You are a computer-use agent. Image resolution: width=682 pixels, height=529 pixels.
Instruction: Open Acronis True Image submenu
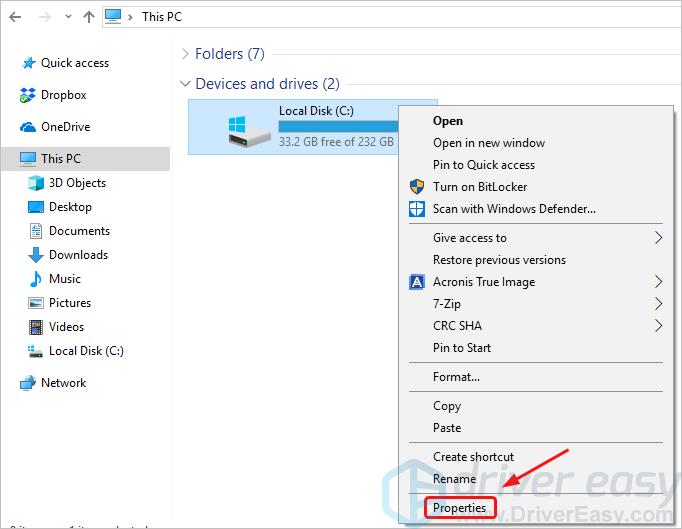657,282
